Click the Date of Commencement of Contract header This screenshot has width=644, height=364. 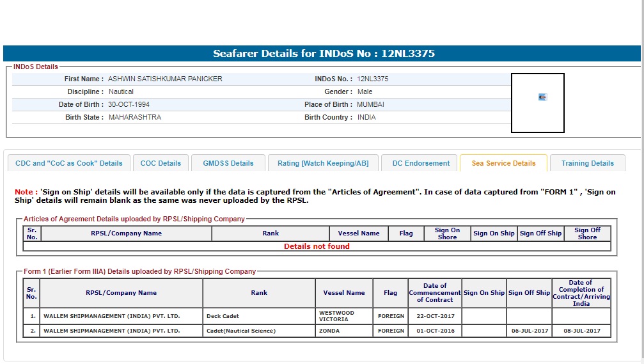(x=435, y=293)
